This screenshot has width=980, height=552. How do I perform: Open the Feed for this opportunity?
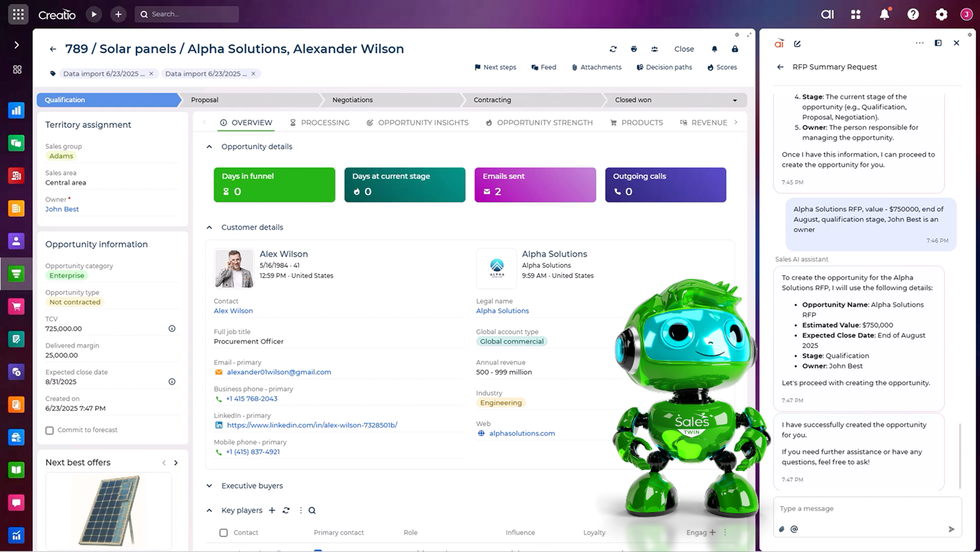(543, 67)
